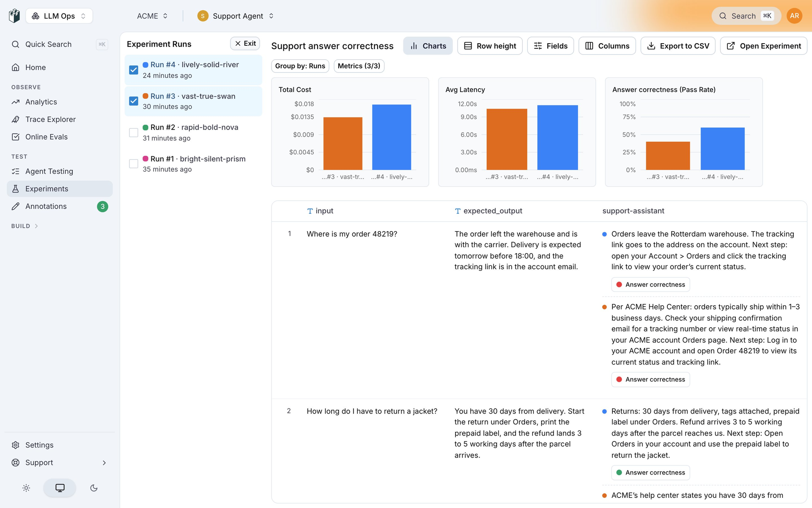Open the LLM Ops workspace dropdown

(59, 16)
